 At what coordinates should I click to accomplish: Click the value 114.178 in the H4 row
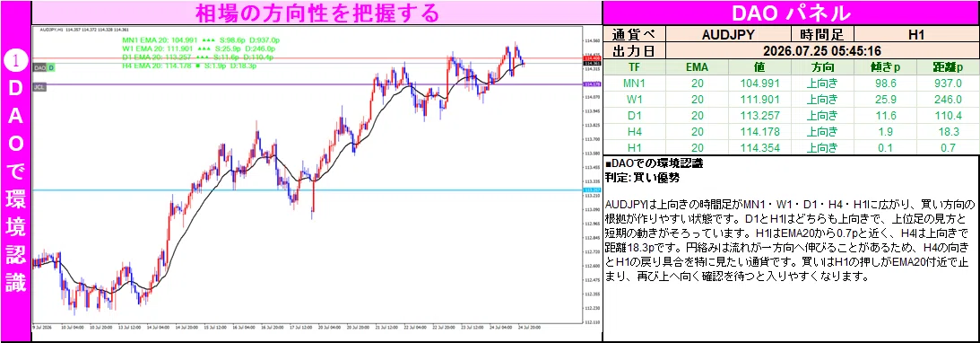[760, 132]
